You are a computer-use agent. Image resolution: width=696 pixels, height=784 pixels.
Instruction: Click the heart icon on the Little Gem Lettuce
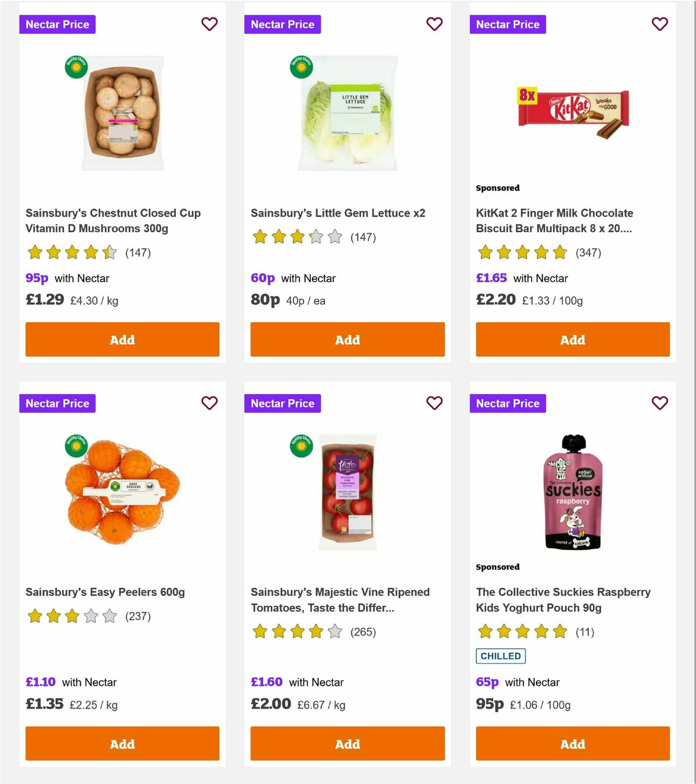tap(434, 24)
